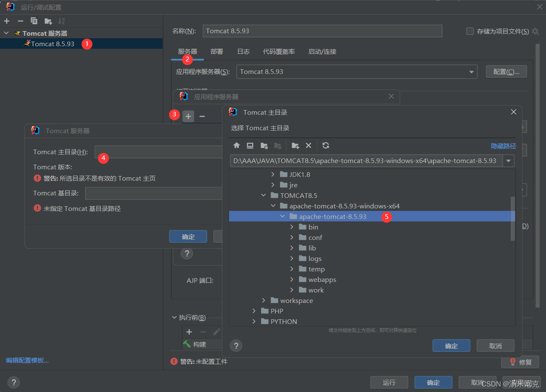Screen dimensions: 546x392
Task: Refresh the file chooser tree
Action: point(326,145)
